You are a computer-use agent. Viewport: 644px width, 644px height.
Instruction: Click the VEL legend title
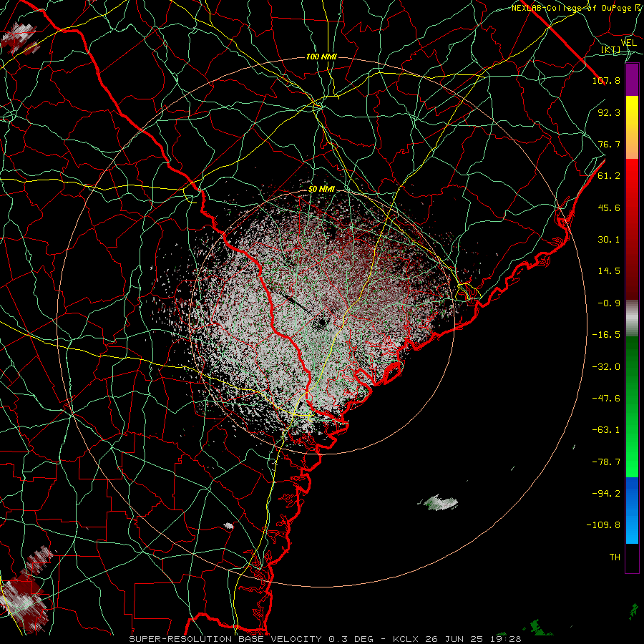coord(628,43)
